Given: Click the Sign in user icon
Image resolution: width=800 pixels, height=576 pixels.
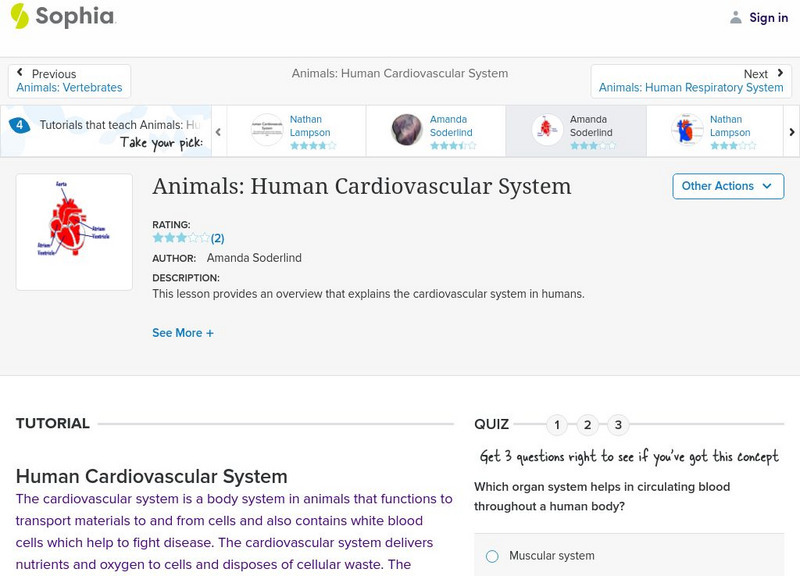Looking at the screenshot, I should click(x=736, y=17).
